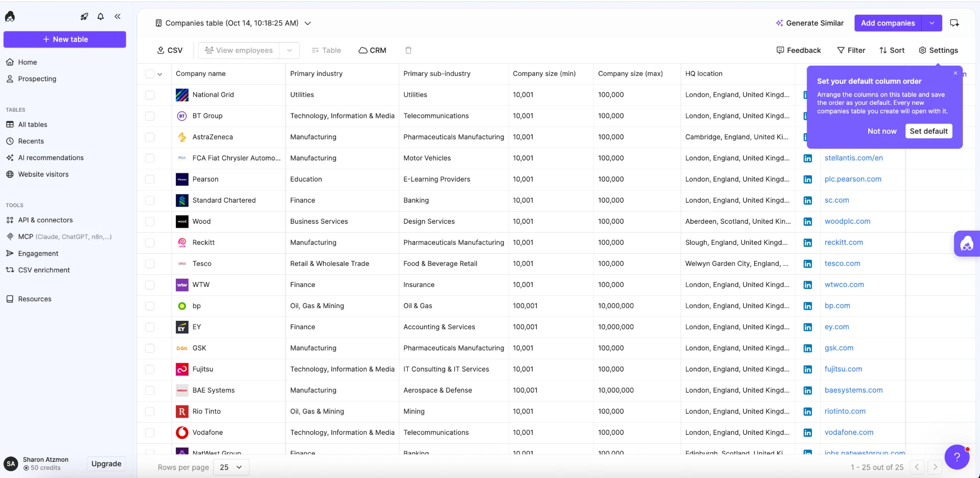
Task: Open AI recommendations page
Action: [x=51, y=158]
